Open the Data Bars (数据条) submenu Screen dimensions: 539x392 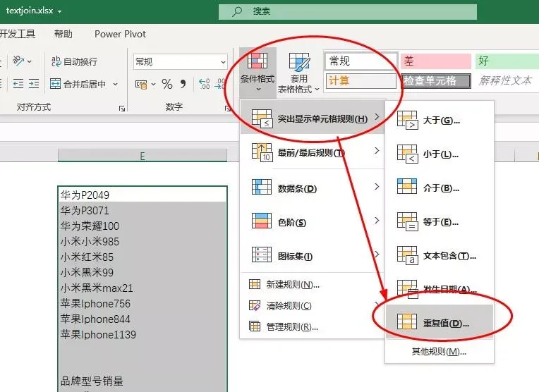pyautogui.click(x=312, y=188)
